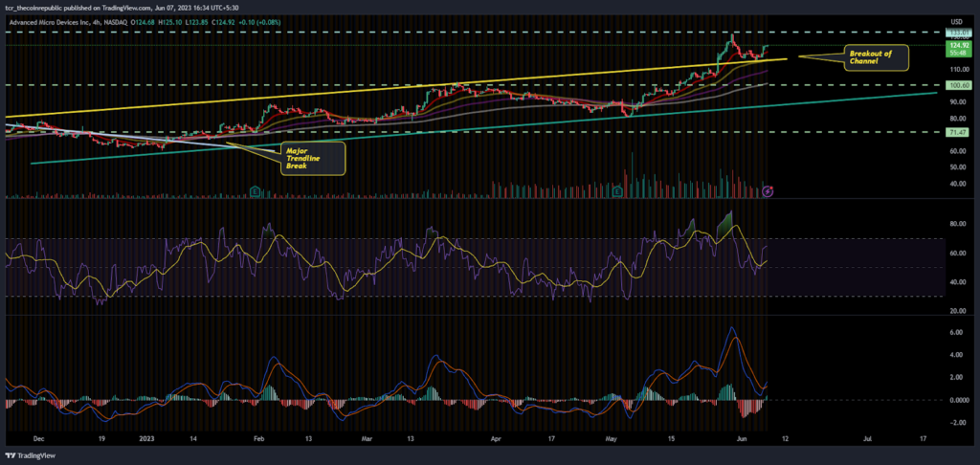980x465 pixels.
Task: Click the earnings E marker near May
Action: [x=618, y=190]
